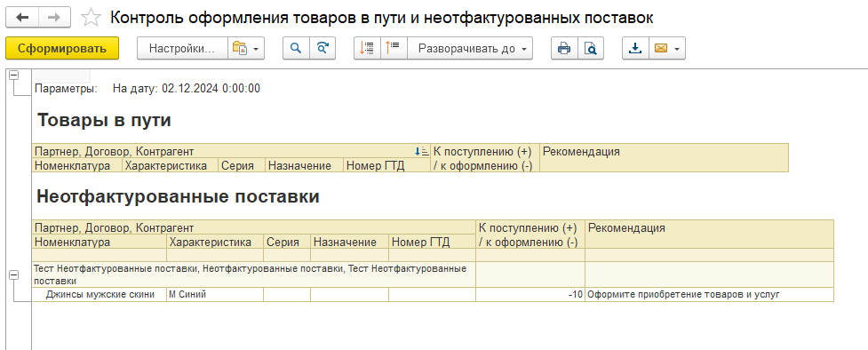Viewport: 868px width, 350px height.
Task: Expand all groups icon
Action: tap(394, 48)
